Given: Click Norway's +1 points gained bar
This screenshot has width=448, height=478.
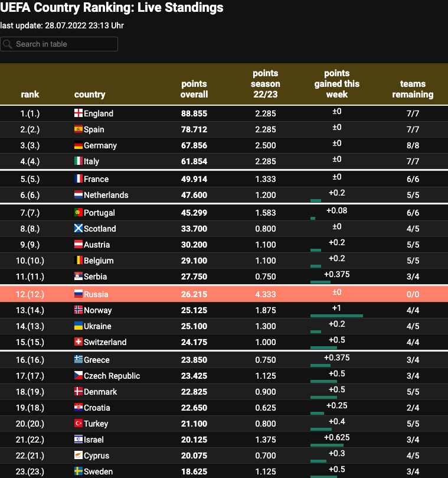Looking at the screenshot, I should click(x=336, y=316).
